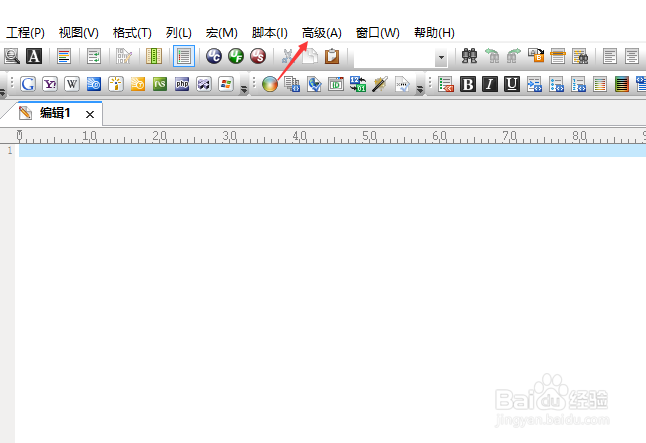Click the green 'rs' toolbar icon

160,84
